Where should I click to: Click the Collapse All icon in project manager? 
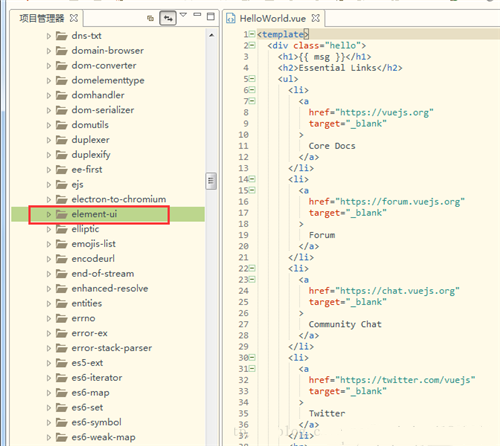[x=150, y=18]
